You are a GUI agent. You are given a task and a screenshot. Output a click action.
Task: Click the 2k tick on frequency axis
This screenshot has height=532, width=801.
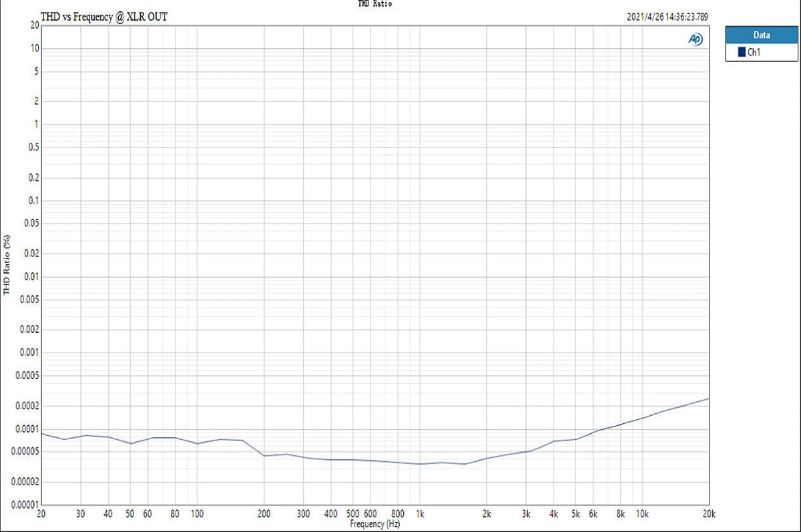pos(487,514)
